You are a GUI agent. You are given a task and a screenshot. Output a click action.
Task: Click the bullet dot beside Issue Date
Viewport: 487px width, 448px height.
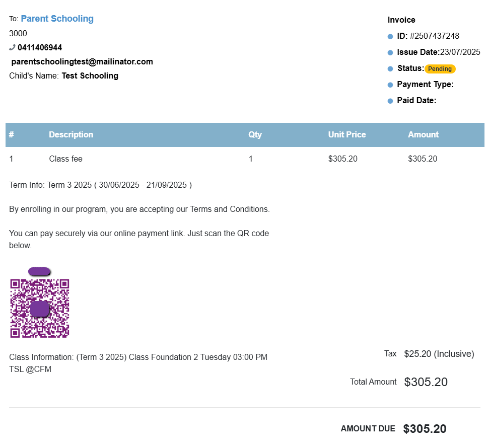(x=390, y=53)
